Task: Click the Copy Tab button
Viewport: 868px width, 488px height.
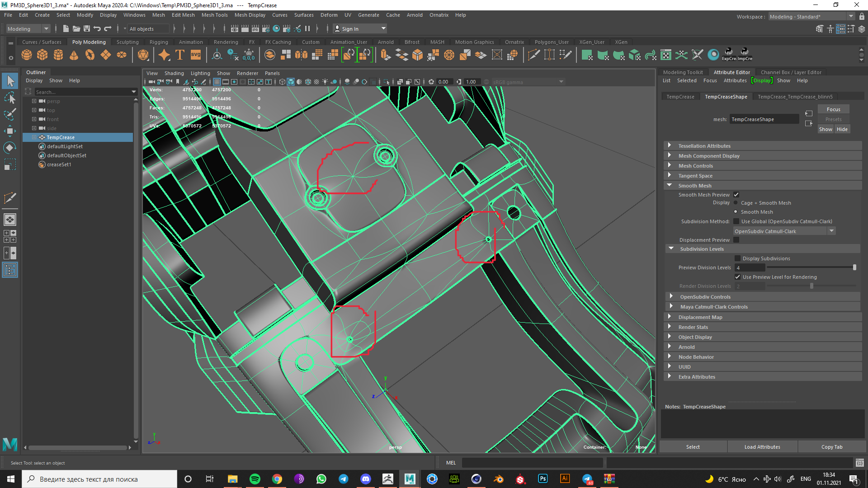Action: click(x=832, y=447)
